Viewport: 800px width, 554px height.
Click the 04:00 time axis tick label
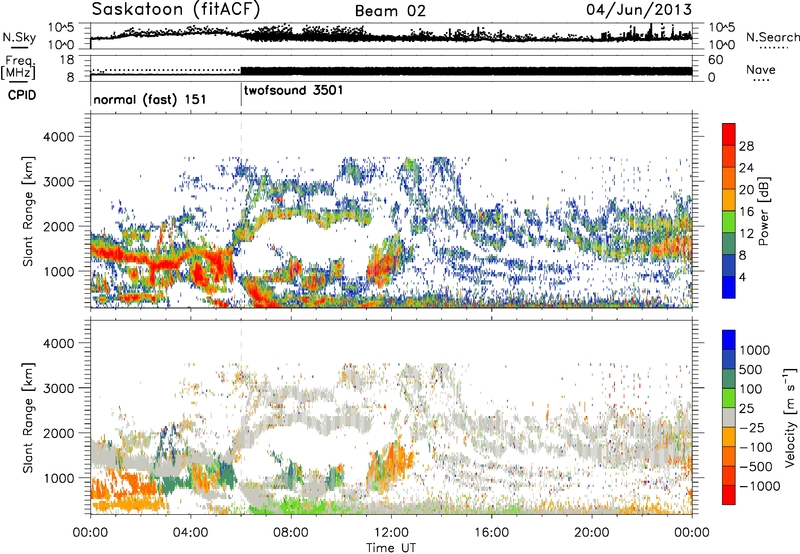coord(190,533)
